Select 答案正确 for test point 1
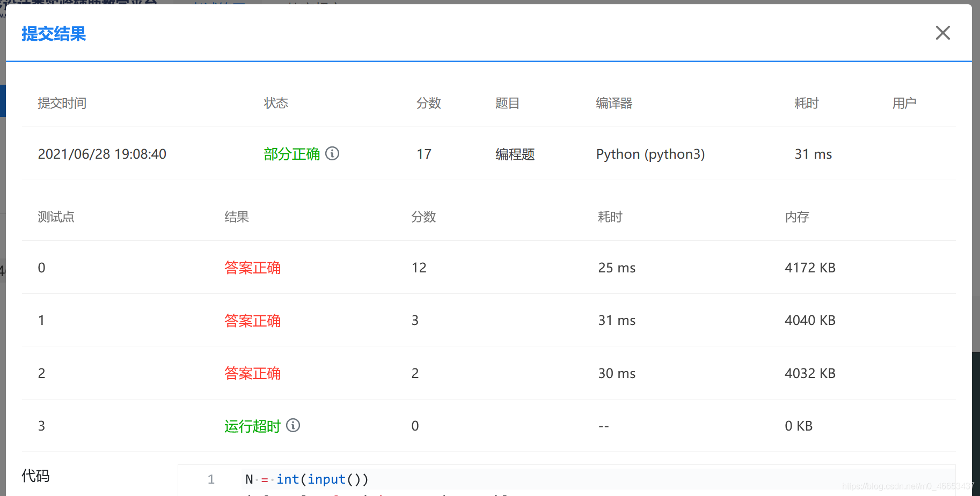This screenshot has width=980, height=496. pyautogui.click(x=252, y=321)
